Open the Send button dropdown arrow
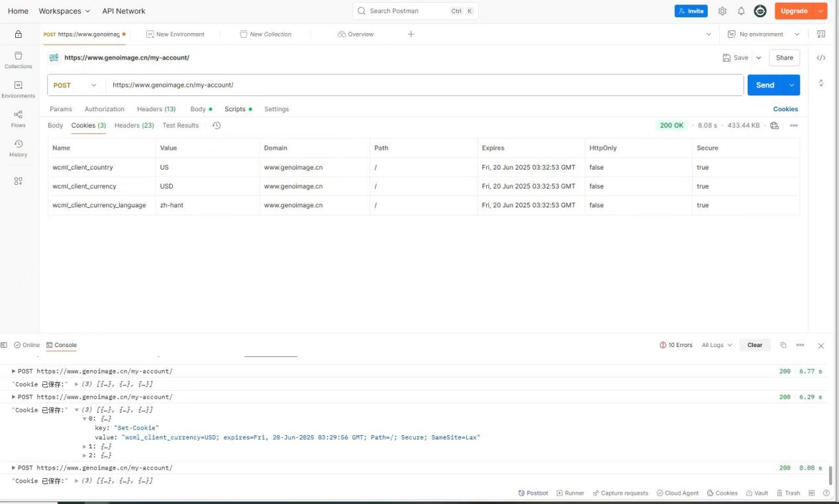839x504 pixels. (x=791, y=85)
